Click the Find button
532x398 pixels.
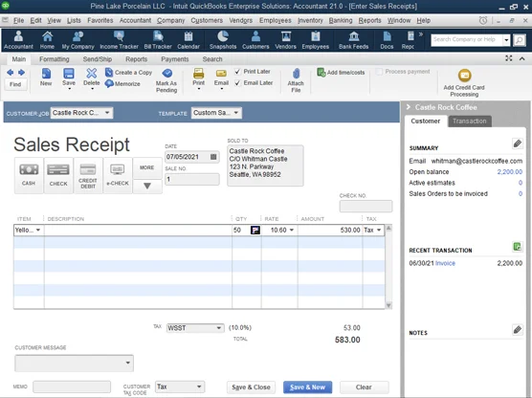15,84
